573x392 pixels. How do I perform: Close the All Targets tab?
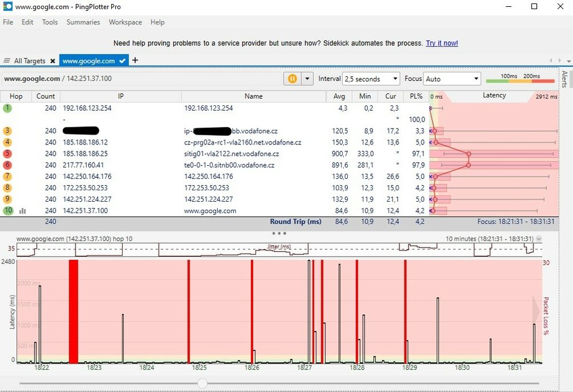(x=53, y=61)
